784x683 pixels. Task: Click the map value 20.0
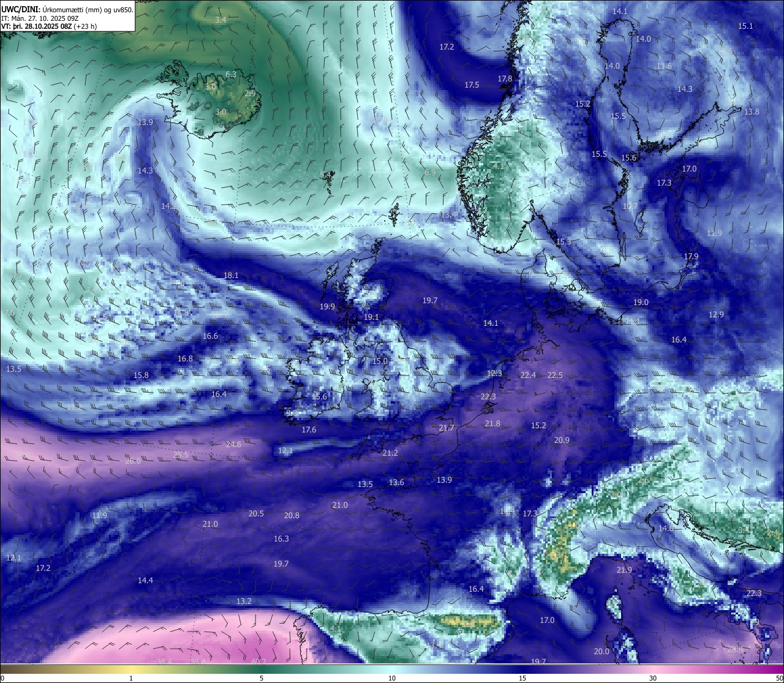(601, 651)
